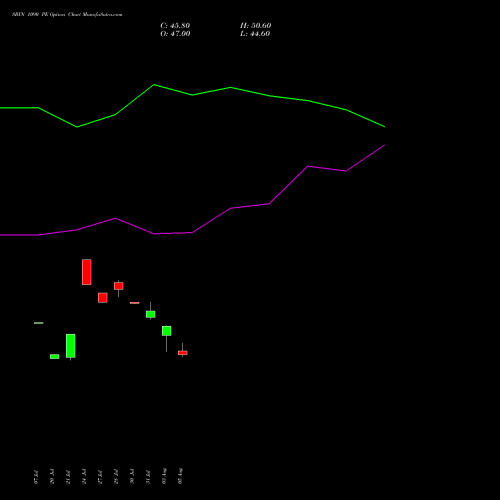This screenshot has width=500, height=500.
Task: Click the last Aug date label on axis
Action: tap(180, 476)
